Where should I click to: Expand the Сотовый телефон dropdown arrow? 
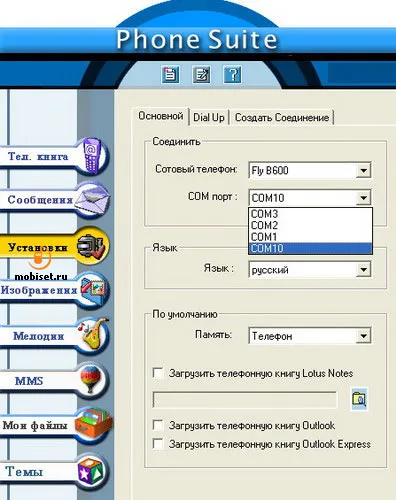click(363, 170)
